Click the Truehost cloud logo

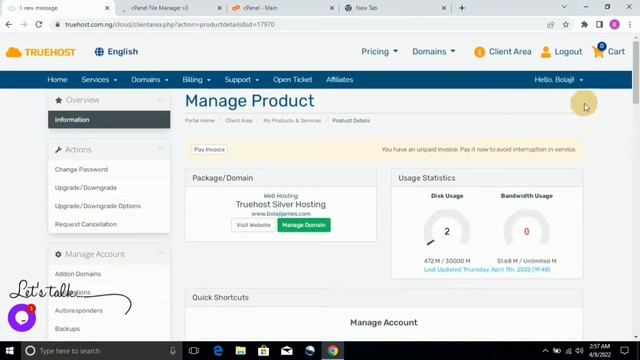coord(41,52)
